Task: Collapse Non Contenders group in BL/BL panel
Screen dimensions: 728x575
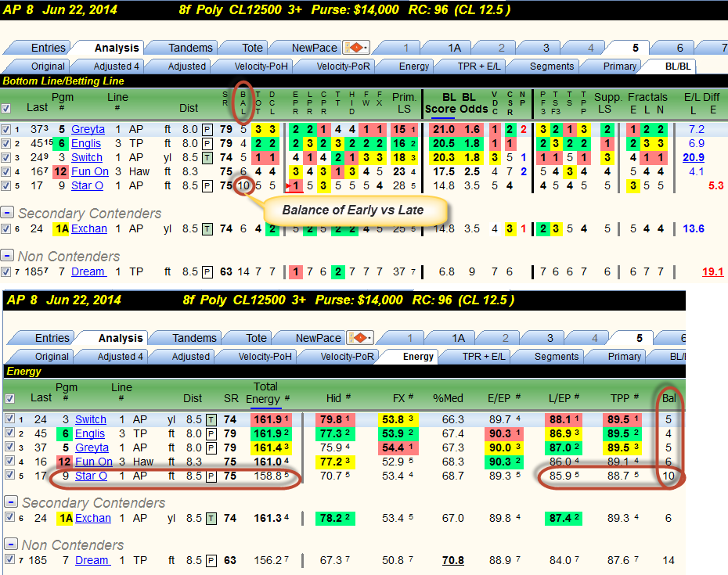Action: coord(7,255)
